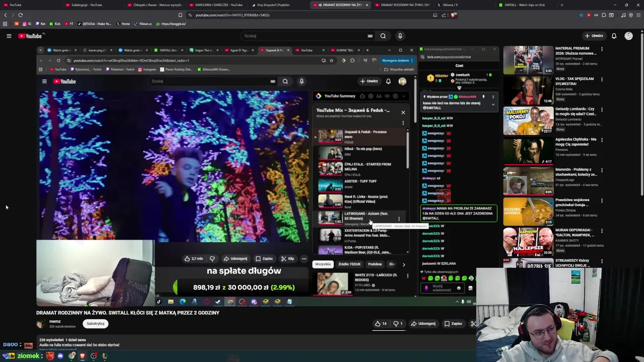Open the YouTube guide hamburger menu
Screen dimensions: 644x362
9,36
